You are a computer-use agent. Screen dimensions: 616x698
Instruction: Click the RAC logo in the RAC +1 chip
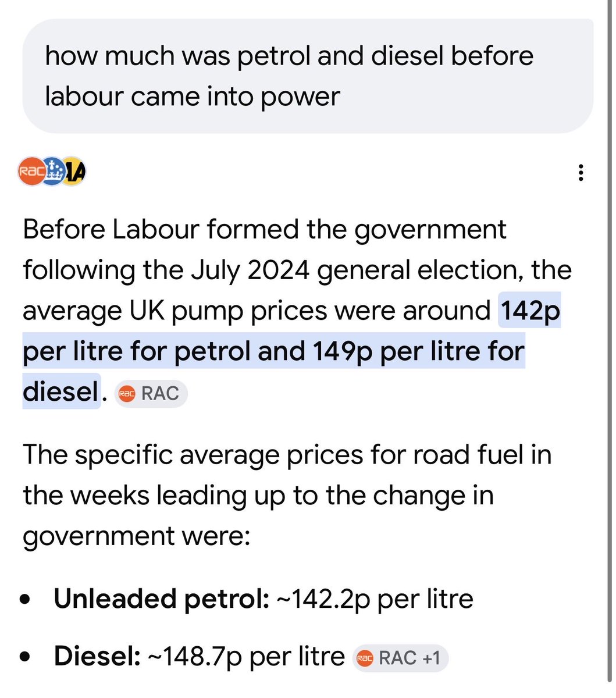click(364, 658)
